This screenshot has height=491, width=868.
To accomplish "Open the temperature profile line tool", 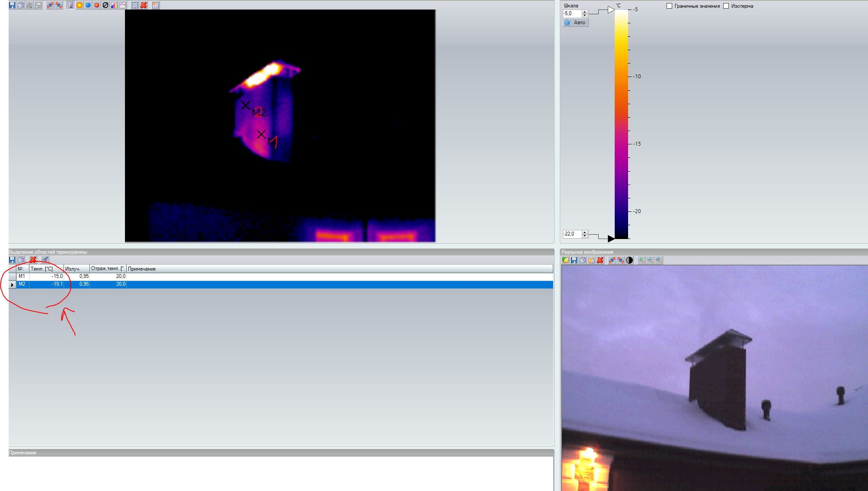I will (123, 5).
